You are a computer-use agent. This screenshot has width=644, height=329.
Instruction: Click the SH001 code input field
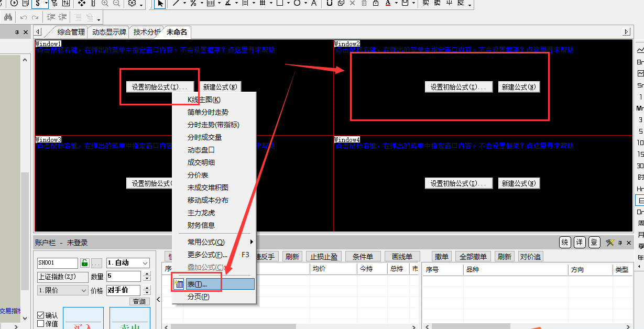(x=58, y=263)
